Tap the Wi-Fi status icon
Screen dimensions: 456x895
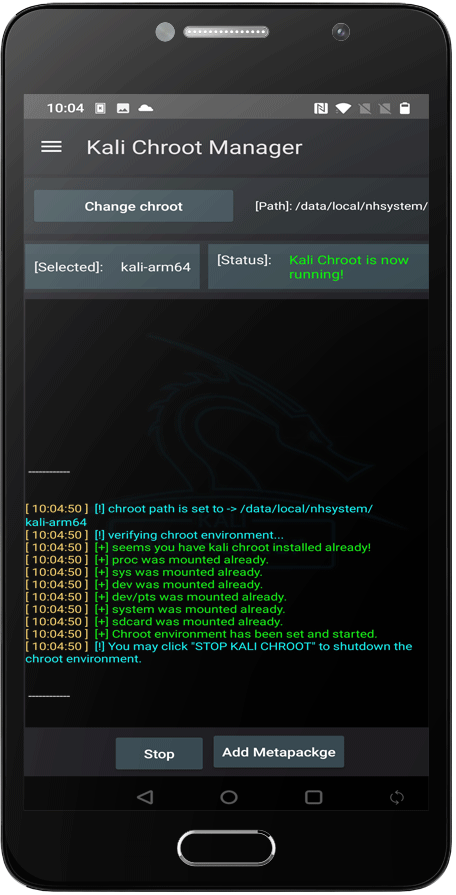pos(343,108)
